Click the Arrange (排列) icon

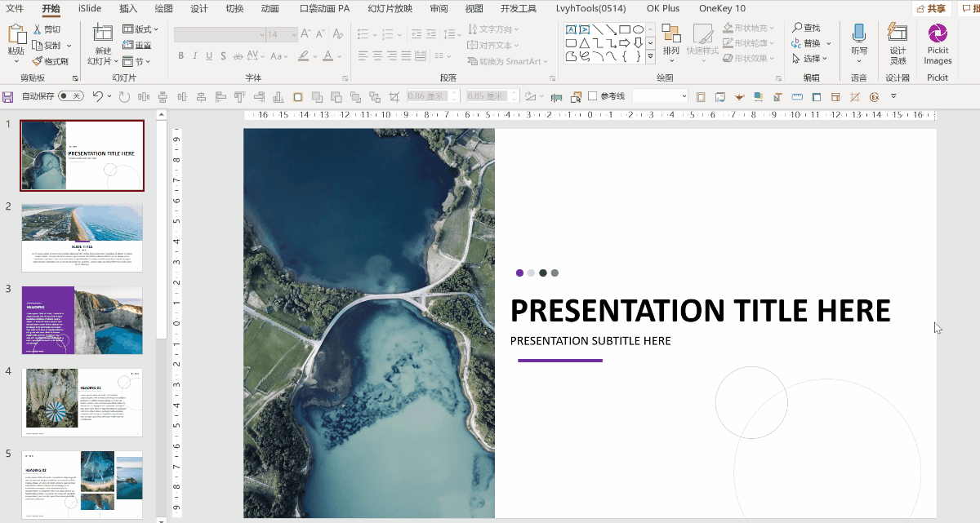pos(671,33)
